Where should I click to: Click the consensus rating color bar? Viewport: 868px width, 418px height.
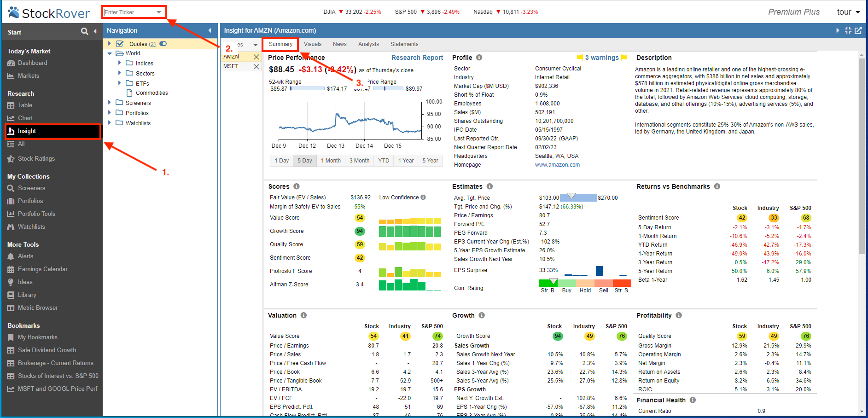click(x=585, y=283)
